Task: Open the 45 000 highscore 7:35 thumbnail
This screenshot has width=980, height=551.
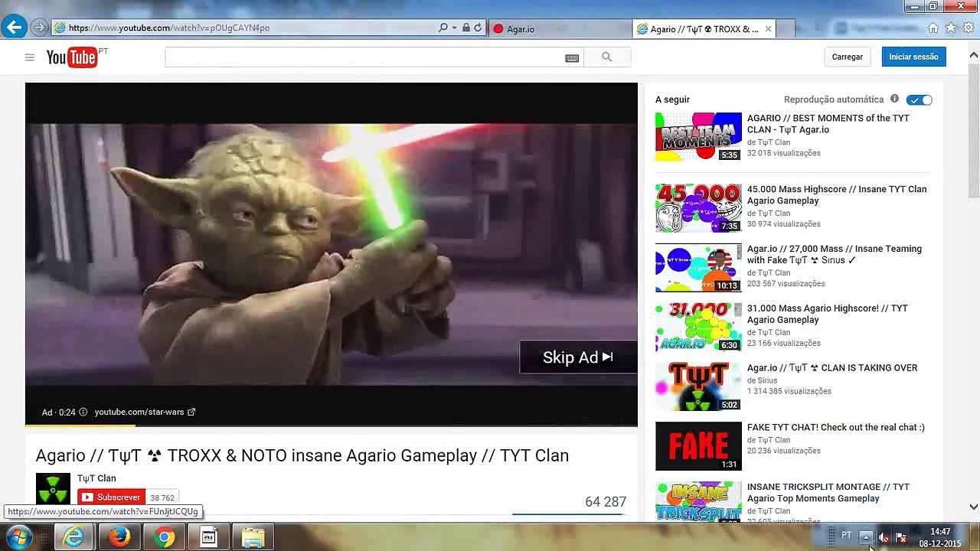Action: (x=698, y=207)
